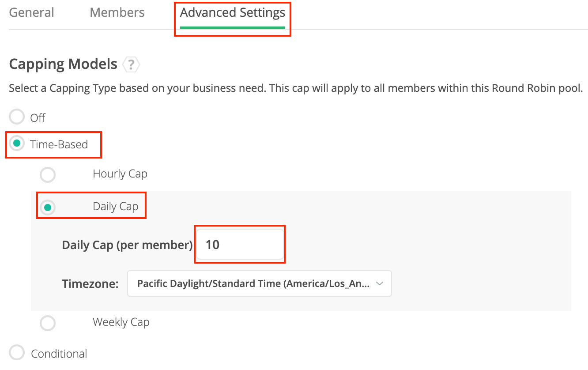Click the Capping Models heading
This screenshot has height=370, width=588.
point(63,64)
